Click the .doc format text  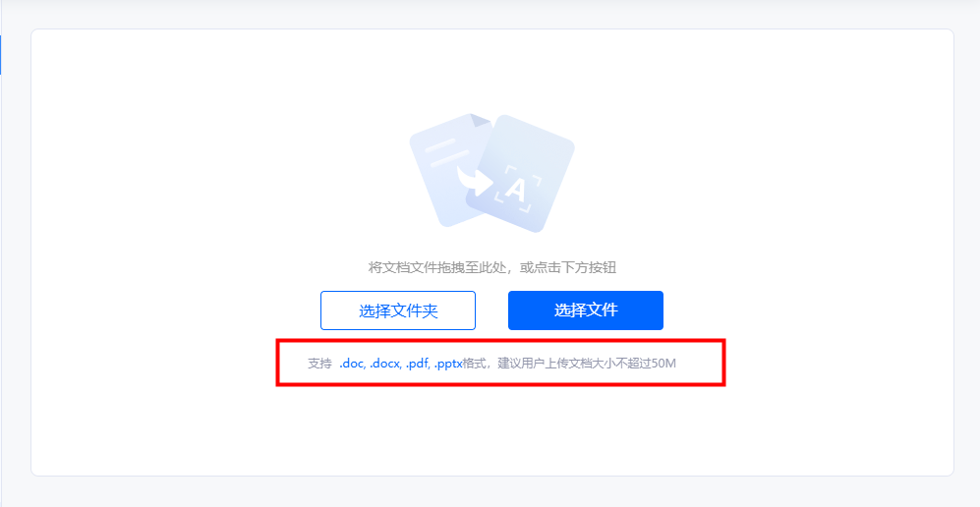click(352, 364)
